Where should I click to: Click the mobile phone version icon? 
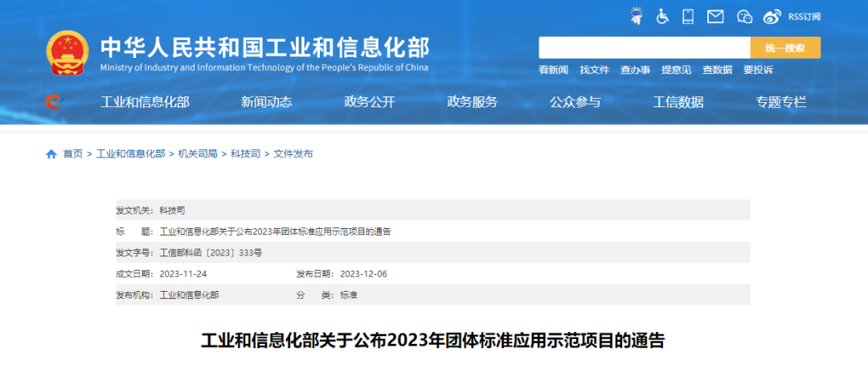pos(688,16)
